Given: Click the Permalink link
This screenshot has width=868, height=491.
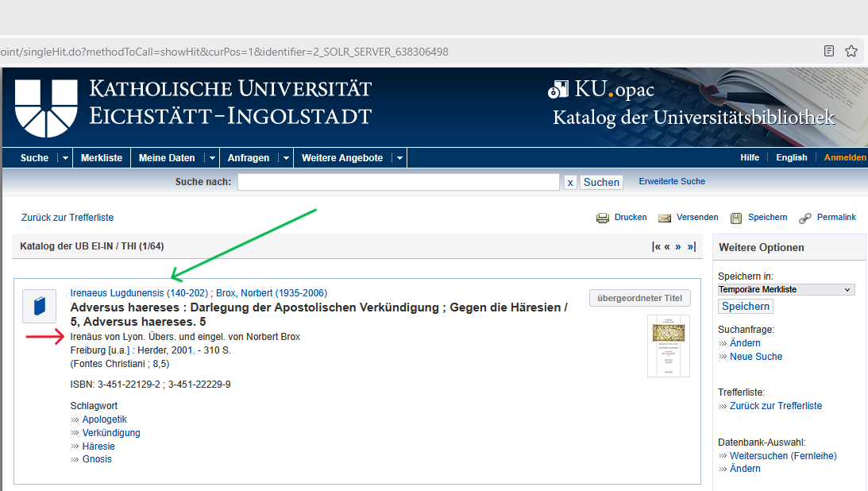Looking at the screenshot, I should point(836,217).
